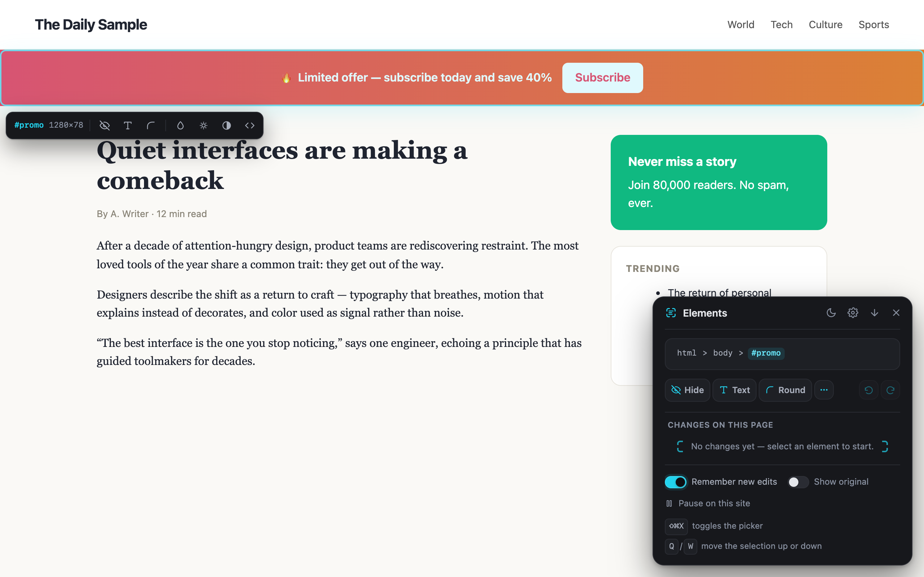The image size is (924, 577).
Task: Open settings gear in Elements panel
Action: [x=853, y=313]
